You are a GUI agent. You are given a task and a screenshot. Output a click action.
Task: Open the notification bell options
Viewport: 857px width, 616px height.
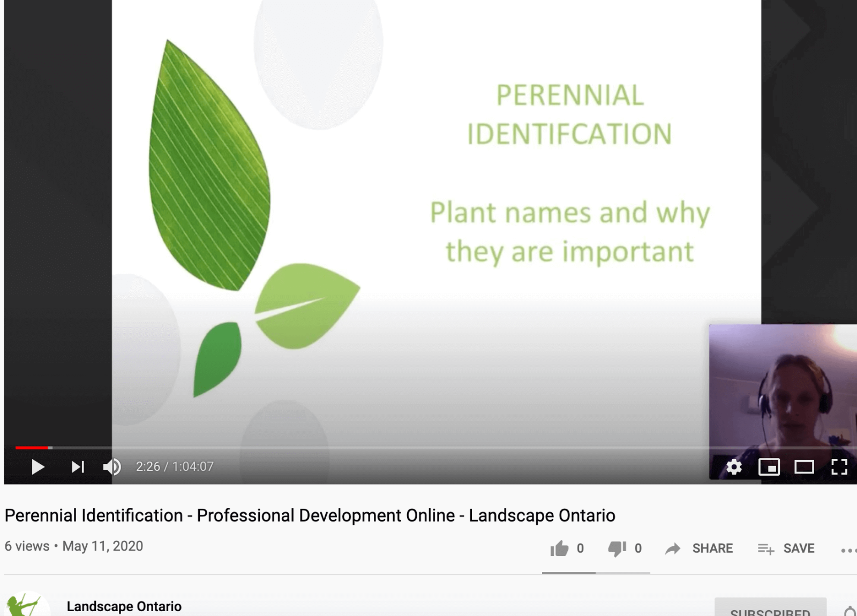850,611
